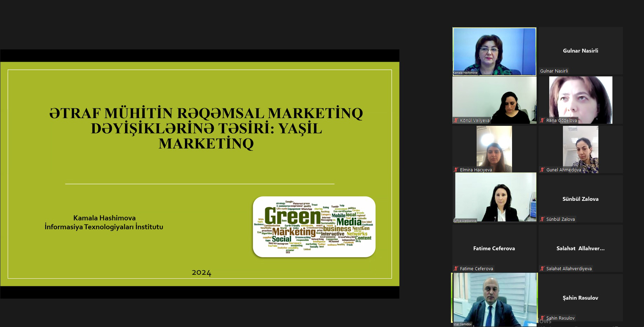Click the muted microphone icon beside Səlahət Allahverdiyeva
This screenshot has height=327, width=644.
[x=543, y=268]
